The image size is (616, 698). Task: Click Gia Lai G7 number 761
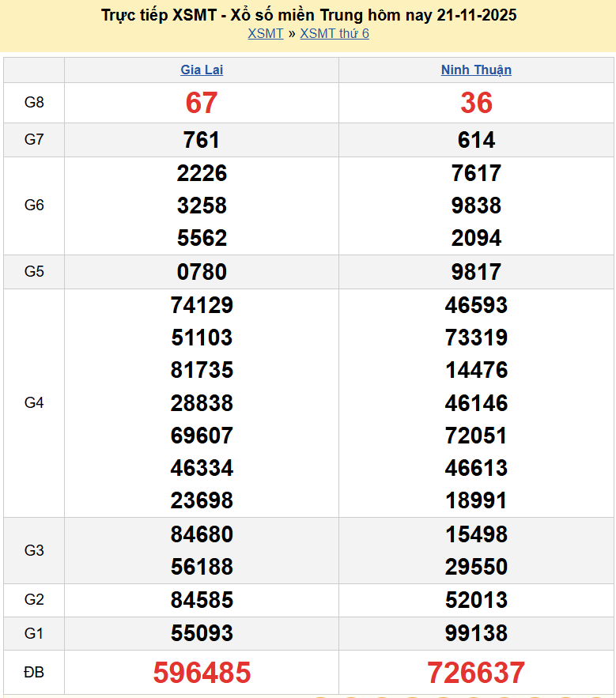[202, 140]
